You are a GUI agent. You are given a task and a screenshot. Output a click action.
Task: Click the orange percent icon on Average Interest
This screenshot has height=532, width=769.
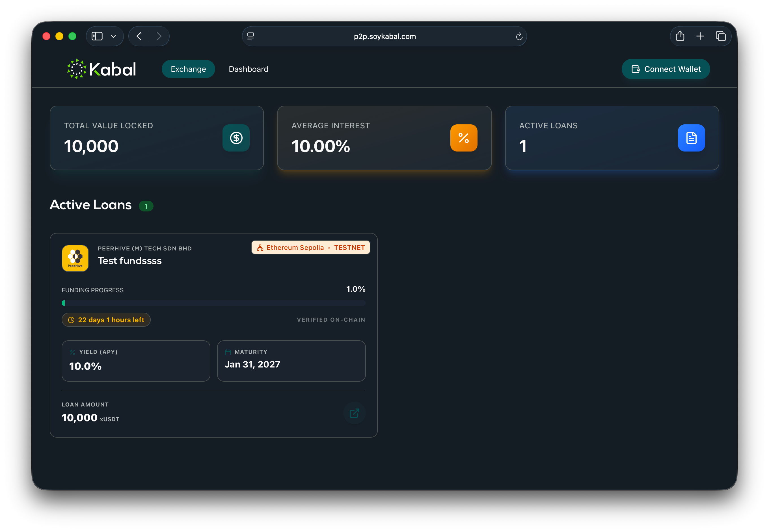click(464, 138)
